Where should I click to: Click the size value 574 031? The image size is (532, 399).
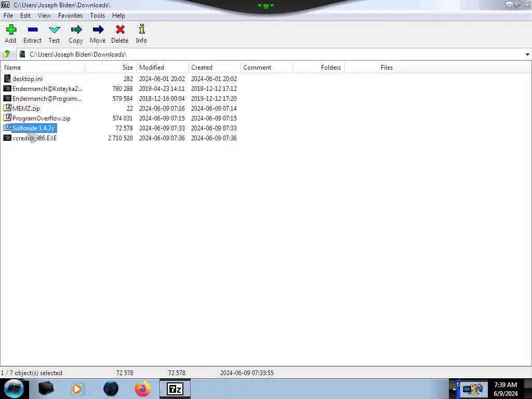[x=123, y=118]
